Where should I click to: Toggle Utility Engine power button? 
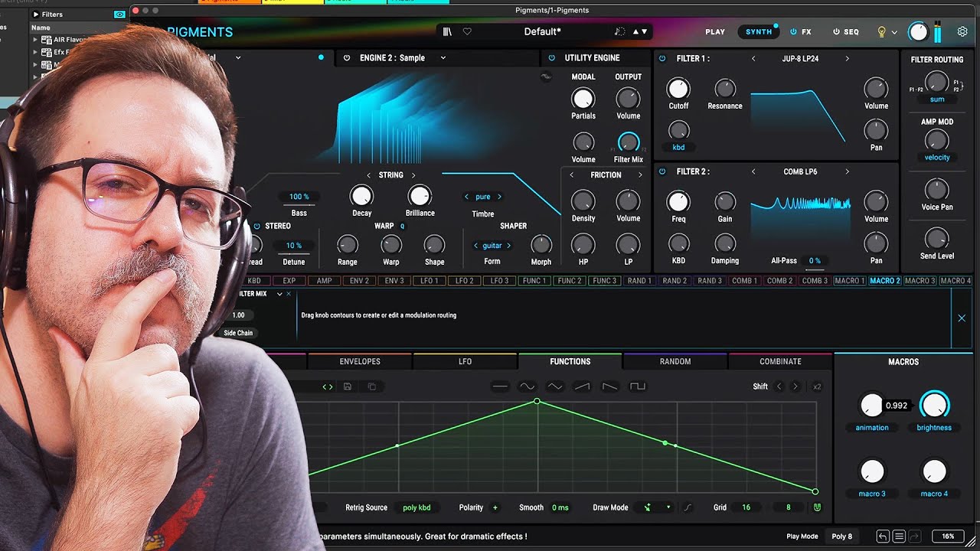tap(551, 58)
